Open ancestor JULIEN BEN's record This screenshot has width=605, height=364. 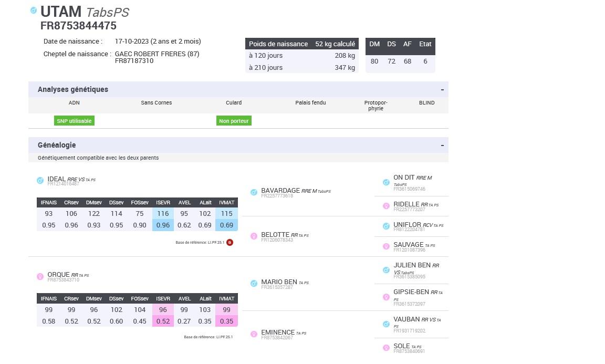coord(412,265)
